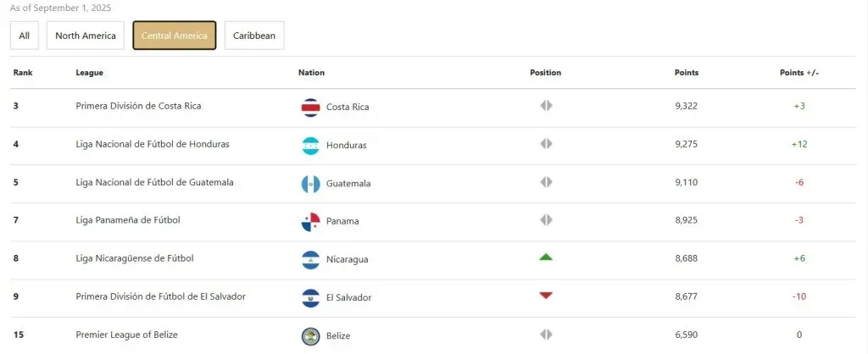Image resolution: width=868 pixels, height=354 pixels.
Task: Click the El Salvador flag icon
Action: 310,297
